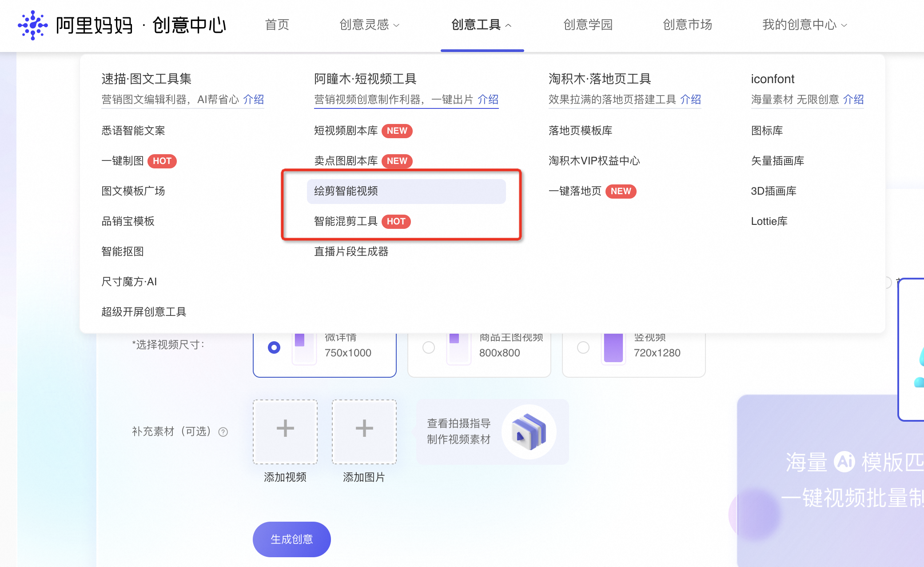Open 介绍 link for 速描·图文工具集

pyautogui.click(x=254, y=99)
